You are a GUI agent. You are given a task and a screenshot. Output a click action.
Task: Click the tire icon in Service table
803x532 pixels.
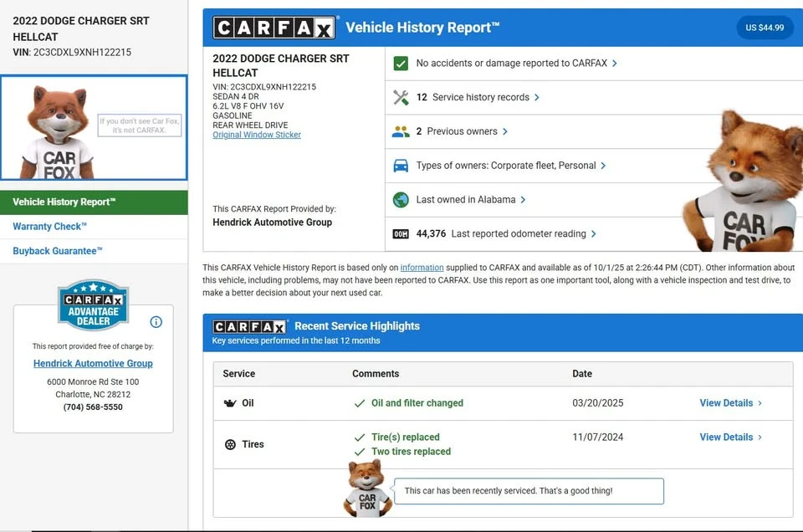point(231,444)
